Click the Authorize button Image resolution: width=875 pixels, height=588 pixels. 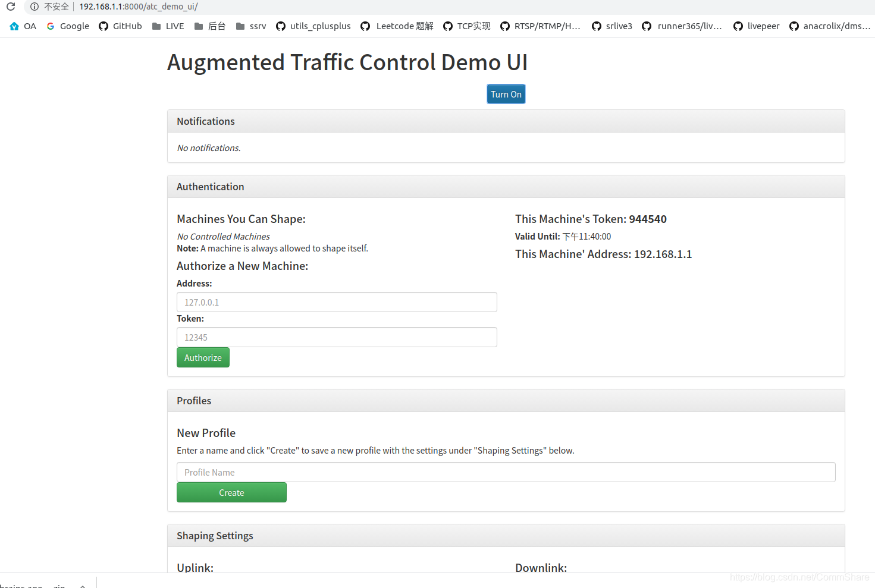[x=203, y=357]
